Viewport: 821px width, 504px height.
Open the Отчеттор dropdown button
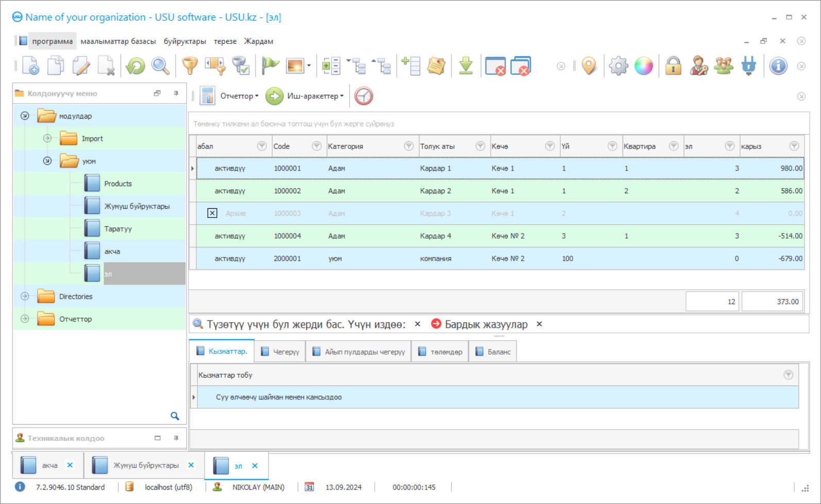click(x=239, y=96)
